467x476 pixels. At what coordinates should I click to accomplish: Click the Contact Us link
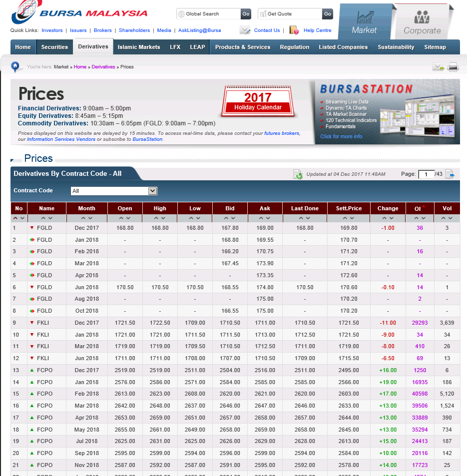267,30
